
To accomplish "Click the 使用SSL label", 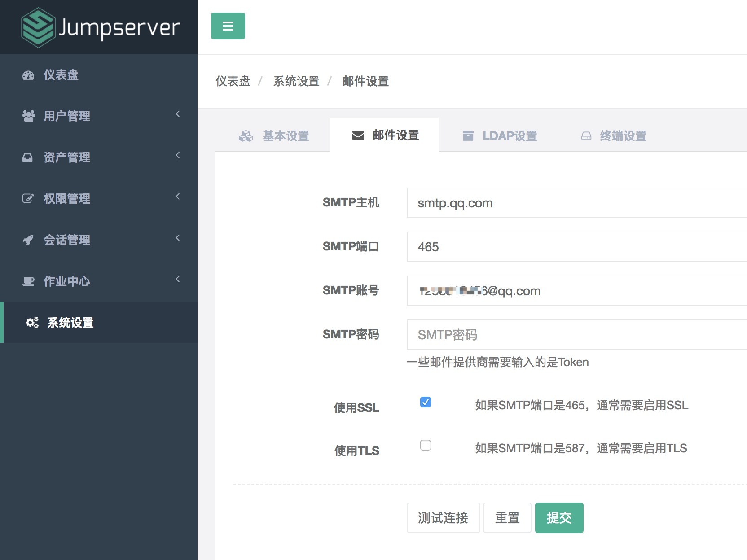I will [357, 408].
